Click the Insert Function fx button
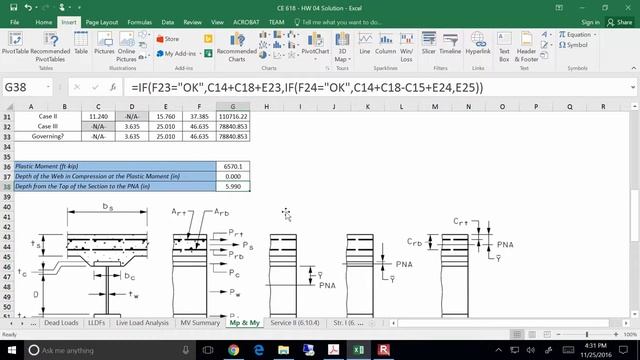 tap(113, 87)
